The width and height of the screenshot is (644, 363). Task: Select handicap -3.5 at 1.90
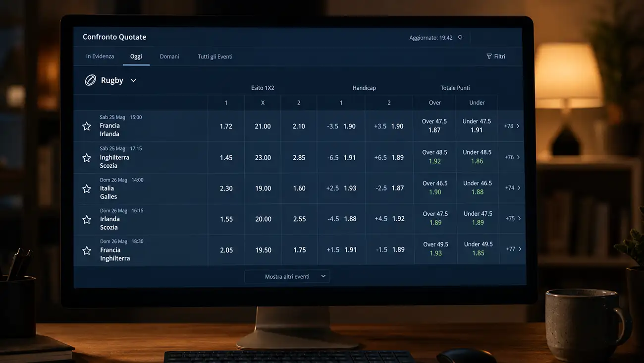coord(341,126)
